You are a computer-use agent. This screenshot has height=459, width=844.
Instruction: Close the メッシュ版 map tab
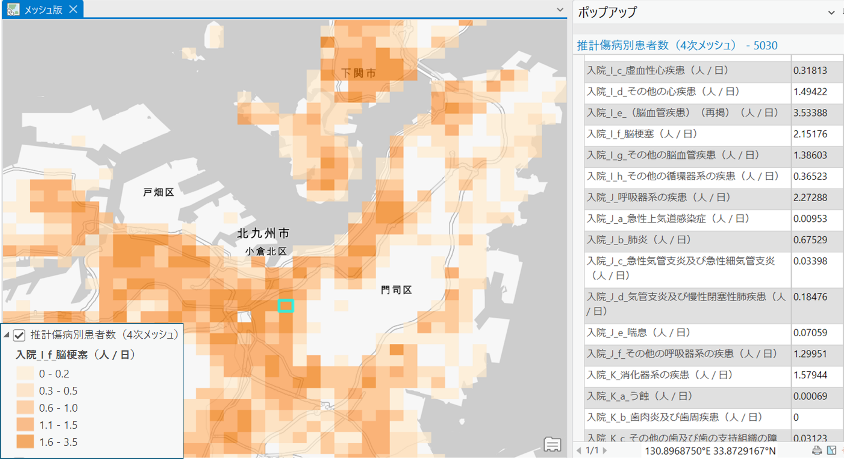coord(73,9)
